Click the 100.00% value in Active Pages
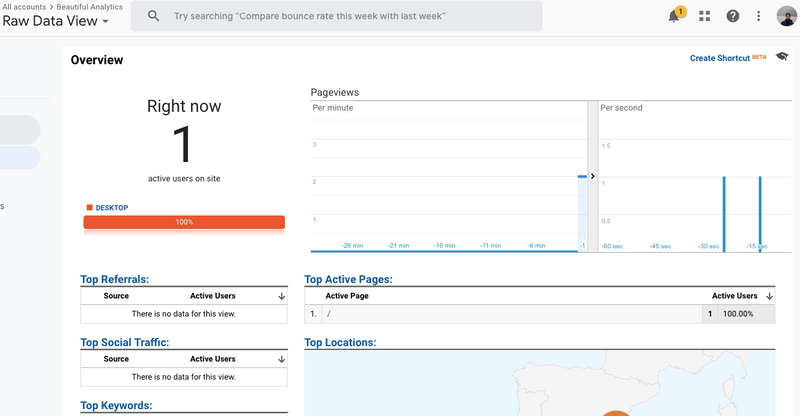 738,314
